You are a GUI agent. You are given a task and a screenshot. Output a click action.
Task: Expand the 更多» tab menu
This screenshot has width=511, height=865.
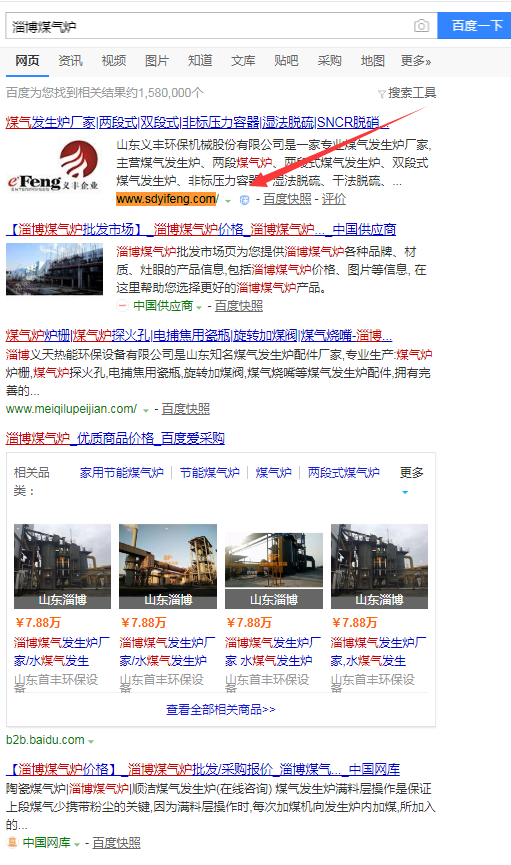click(x=416, y=61)
